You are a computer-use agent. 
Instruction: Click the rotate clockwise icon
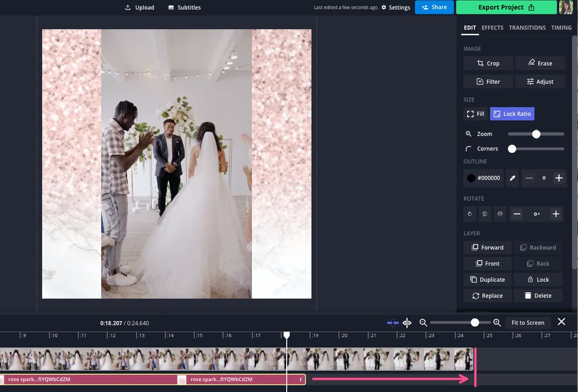coord(470,214)
